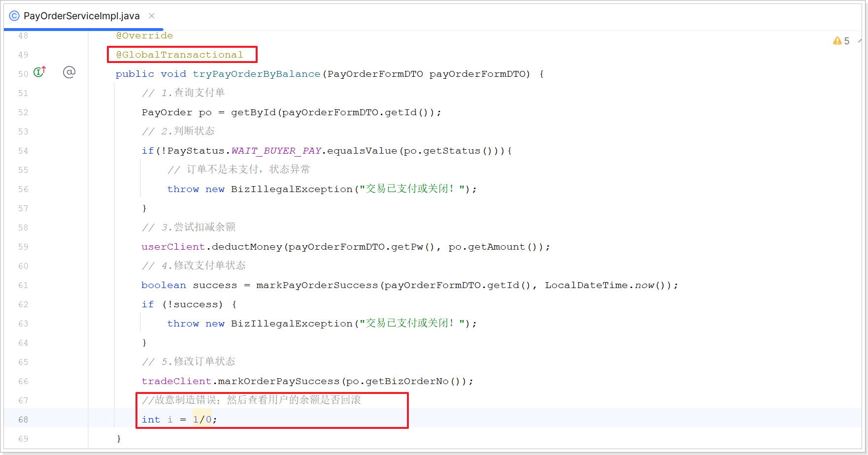Click markPayOrderSuccess call on line 61
Viewport: 868px width, 455px height.
(317, 285)
